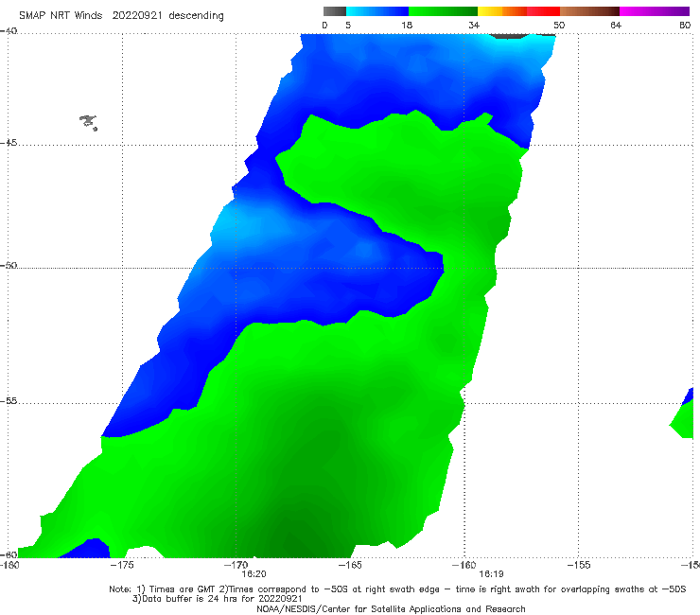Select the cyan-to-blue segment of the color bar
This screenshot has width=700, height=615.
coord(377,11)
